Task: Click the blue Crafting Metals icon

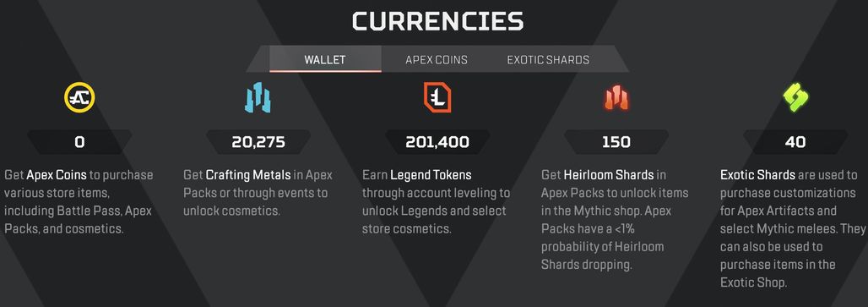Action: pos(258,98)
